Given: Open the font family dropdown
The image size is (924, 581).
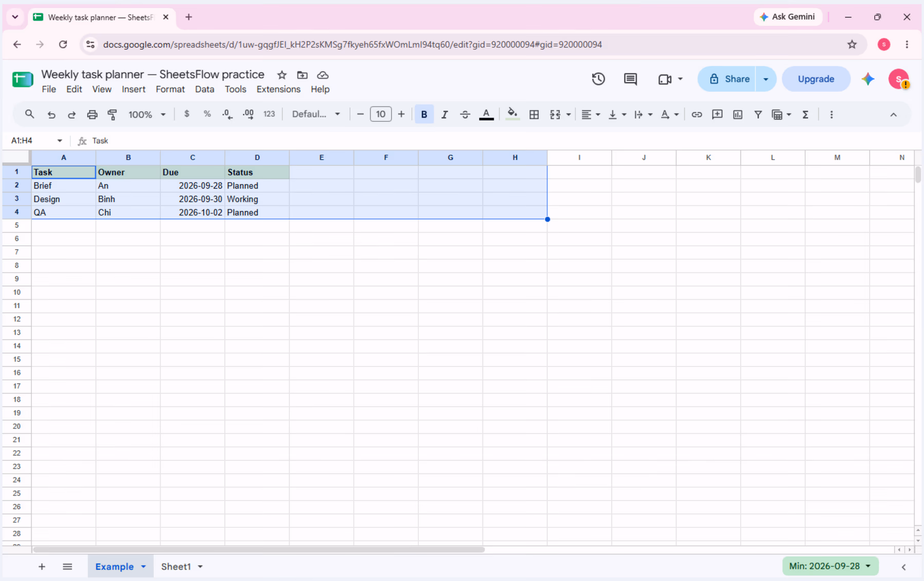Looking at the screenshot, I should [x=316, y=114].
